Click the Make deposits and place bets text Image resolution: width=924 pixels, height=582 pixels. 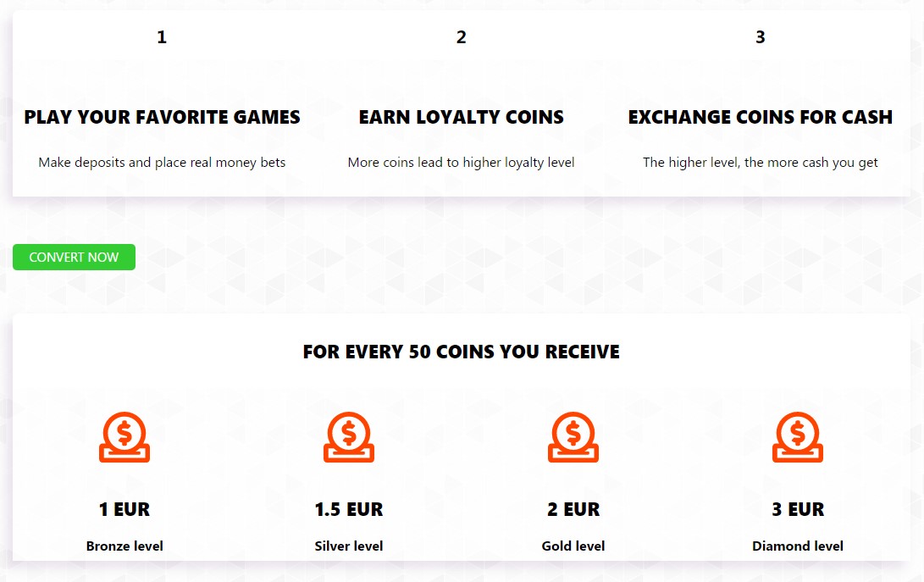point(162,162)
